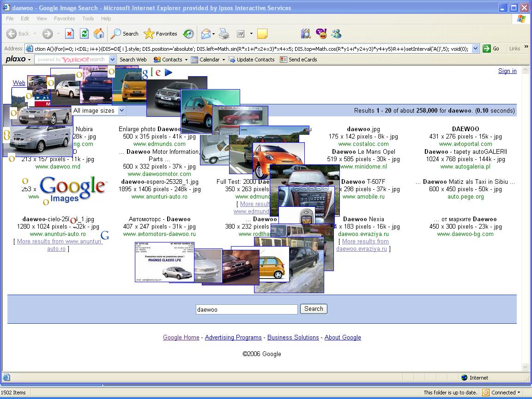Click the Windows flag logo

(x=521, y=18)
